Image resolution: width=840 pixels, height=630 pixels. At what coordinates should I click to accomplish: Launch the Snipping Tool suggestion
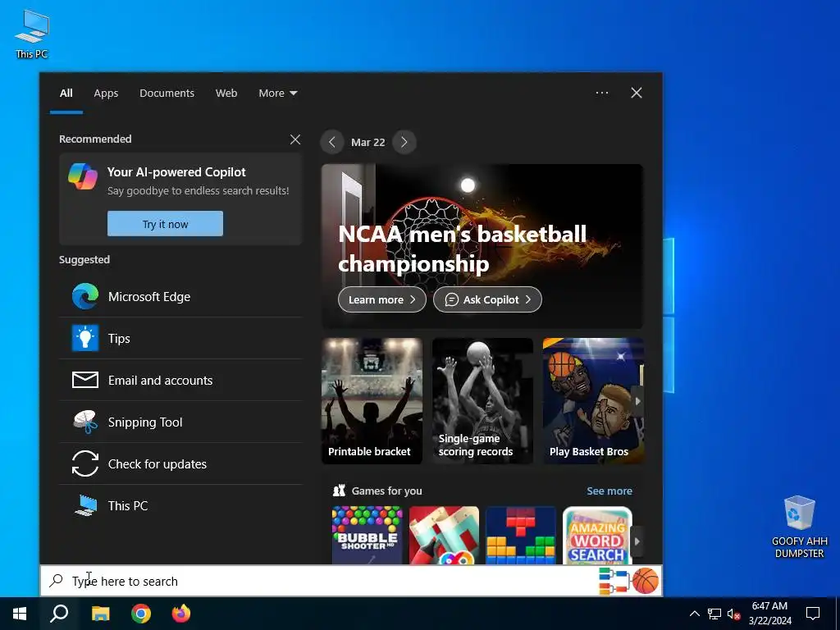(180, 422)
